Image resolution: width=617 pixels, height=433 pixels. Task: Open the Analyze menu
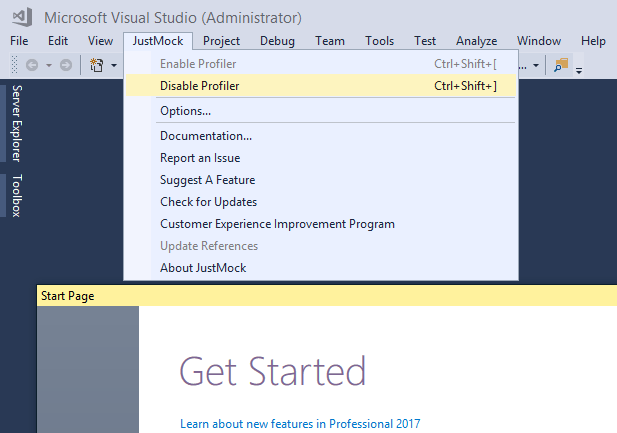click(x=477, y=41)
